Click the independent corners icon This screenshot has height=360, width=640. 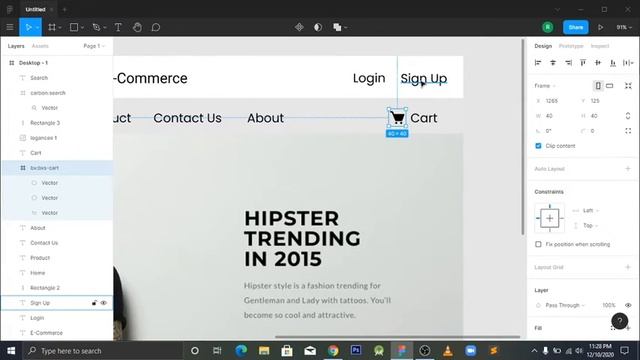628,131
